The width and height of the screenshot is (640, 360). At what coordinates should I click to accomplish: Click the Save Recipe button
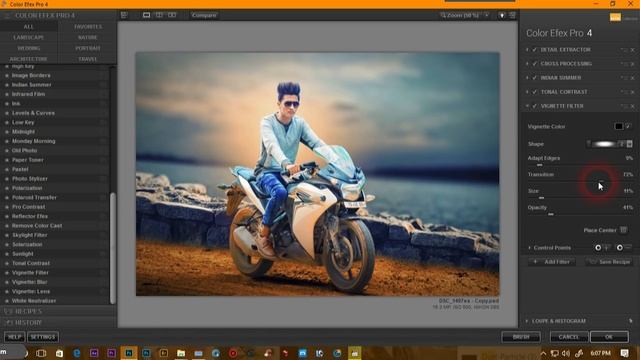[x=609, y=262]
